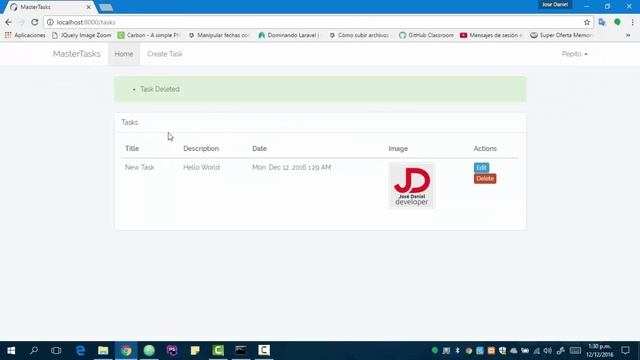Open the Manipular fechas bookmark
Screen dimensions: 640x360
219,36
